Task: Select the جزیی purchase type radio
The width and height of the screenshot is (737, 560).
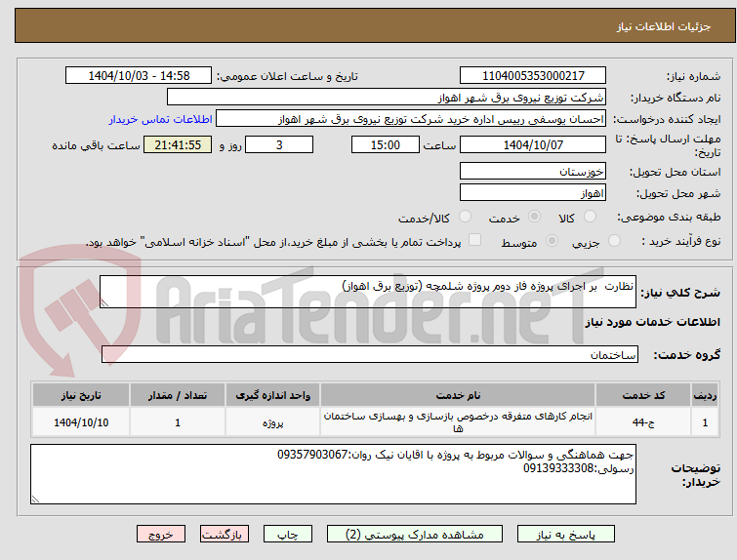Action: (x=614, y=241)
